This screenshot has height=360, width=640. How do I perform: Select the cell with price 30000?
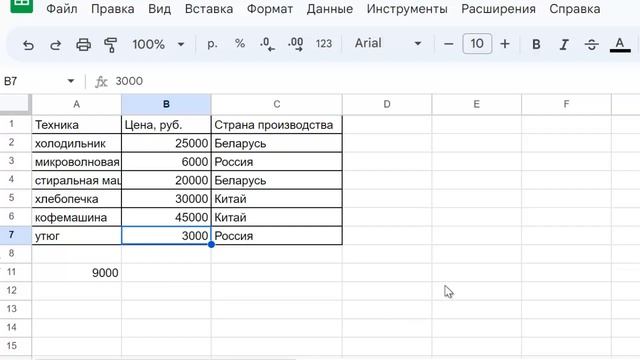tap(166, 199)
